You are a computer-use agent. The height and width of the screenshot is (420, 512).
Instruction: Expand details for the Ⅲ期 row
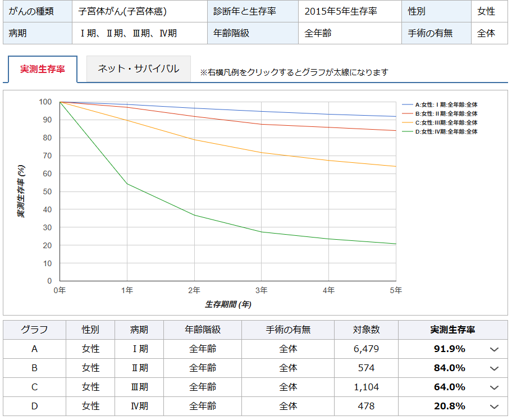pyautogui.click(x=494, y=387)
